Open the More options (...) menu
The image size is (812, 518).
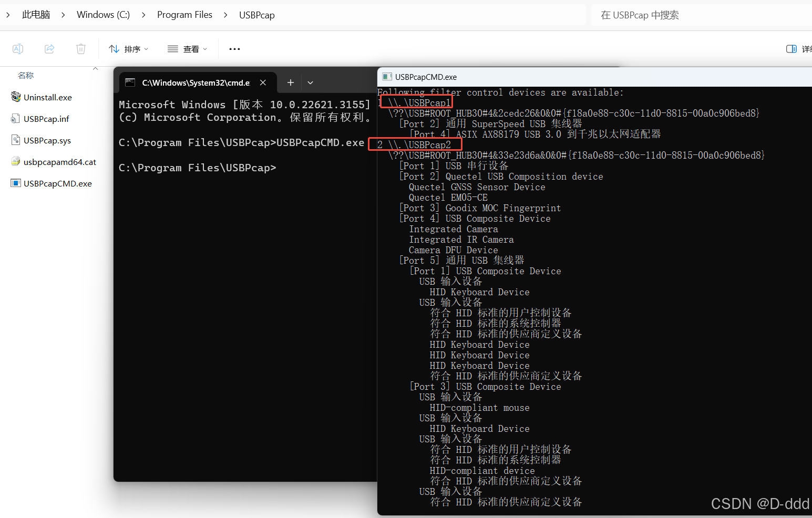(234, 48)
